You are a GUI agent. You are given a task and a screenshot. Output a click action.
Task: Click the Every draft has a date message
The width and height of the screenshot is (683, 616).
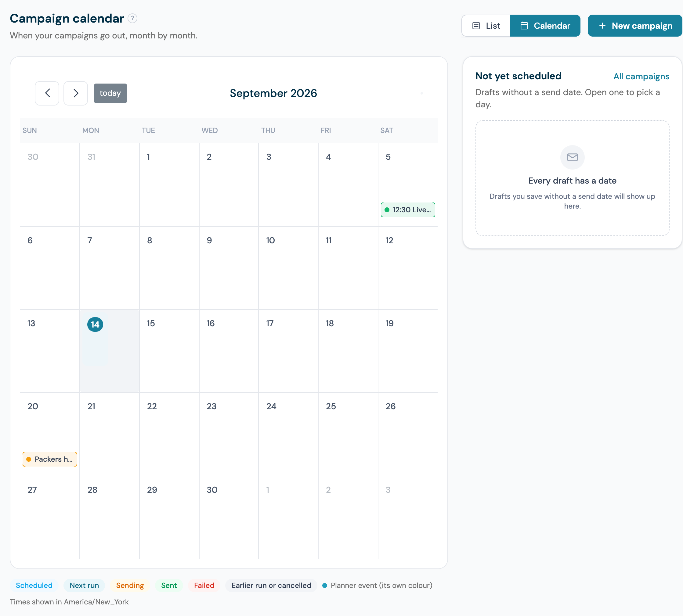572,181
